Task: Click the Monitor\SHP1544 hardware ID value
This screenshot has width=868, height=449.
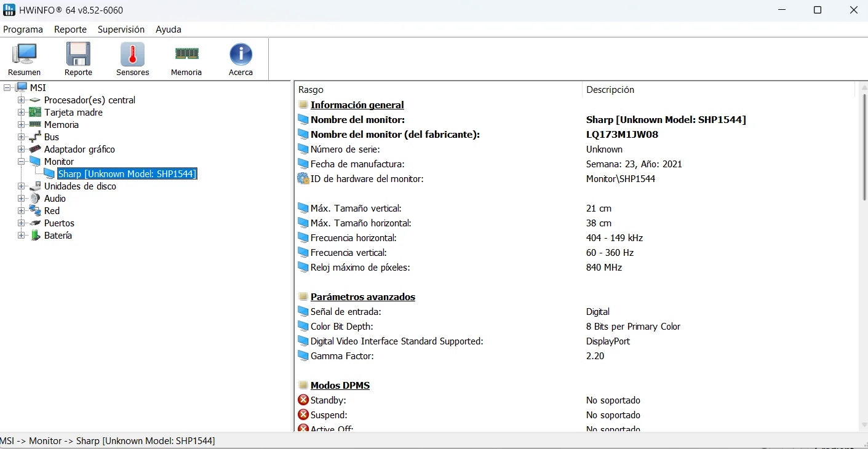Action: pos(621,178)
